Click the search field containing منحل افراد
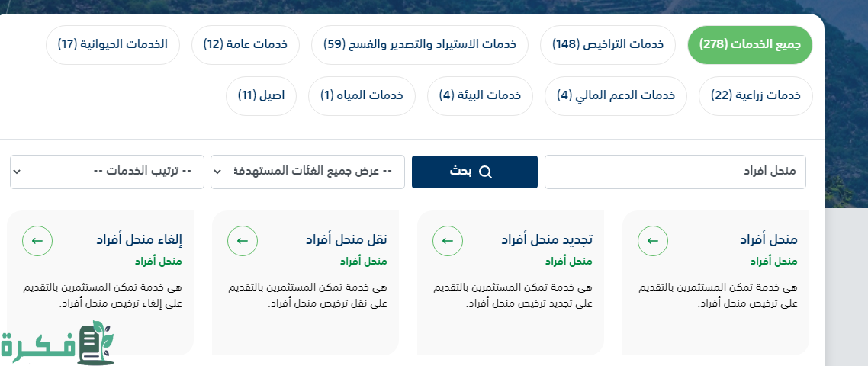Image resolution: width=868 pixels, height=366 pixels. point(675,172)
